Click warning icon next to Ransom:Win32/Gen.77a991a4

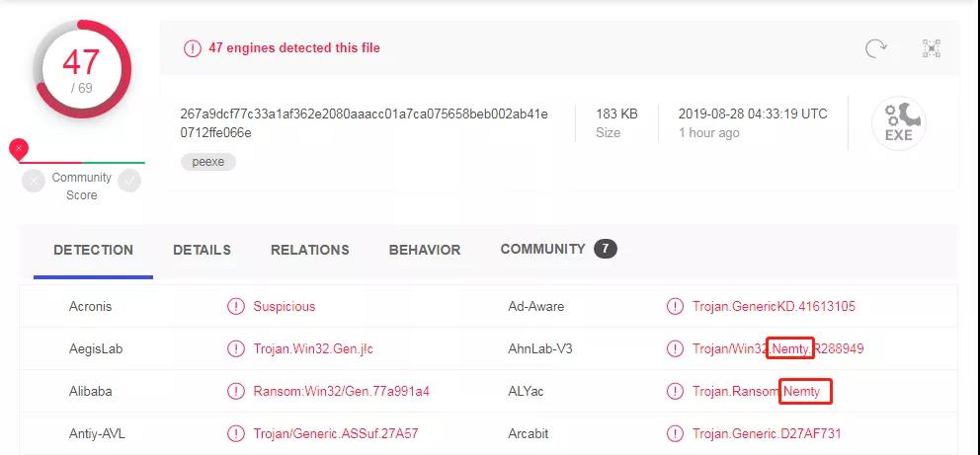coord(236,391)
